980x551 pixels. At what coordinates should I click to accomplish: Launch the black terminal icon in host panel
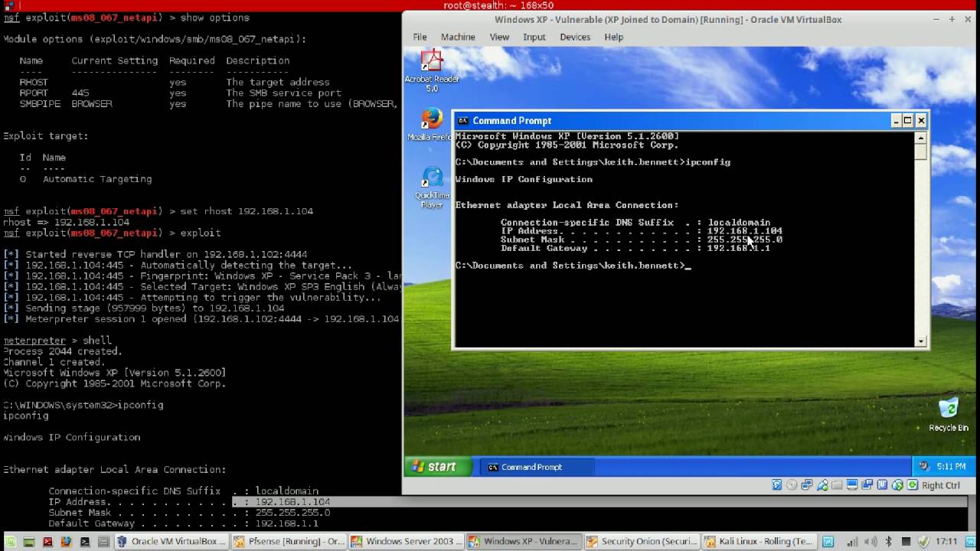click(84, 541)
